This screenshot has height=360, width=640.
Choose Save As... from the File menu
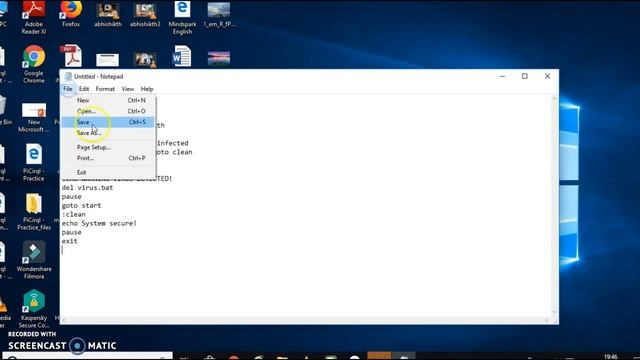108,133
